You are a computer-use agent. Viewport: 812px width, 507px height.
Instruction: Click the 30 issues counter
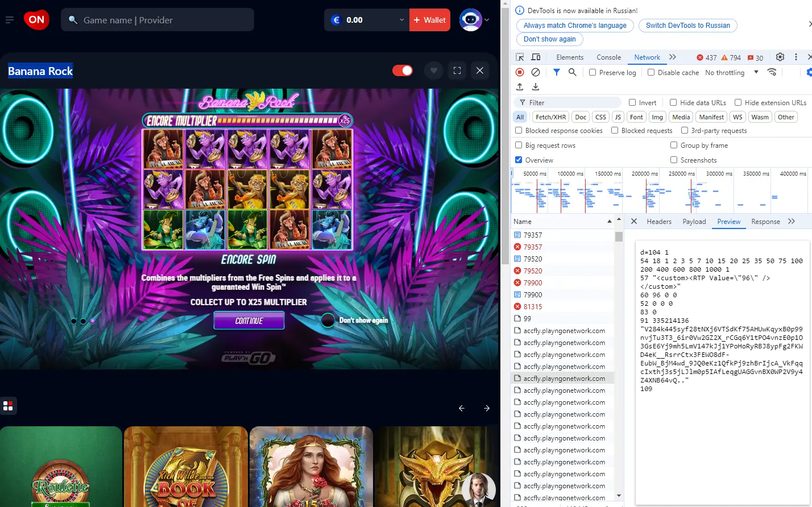click(756, 57)
